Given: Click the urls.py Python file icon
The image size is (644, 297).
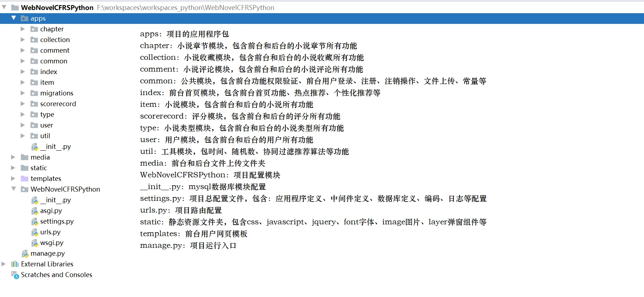Looking at the screenshot, I should pyautogui.click(x=35, y=232).
